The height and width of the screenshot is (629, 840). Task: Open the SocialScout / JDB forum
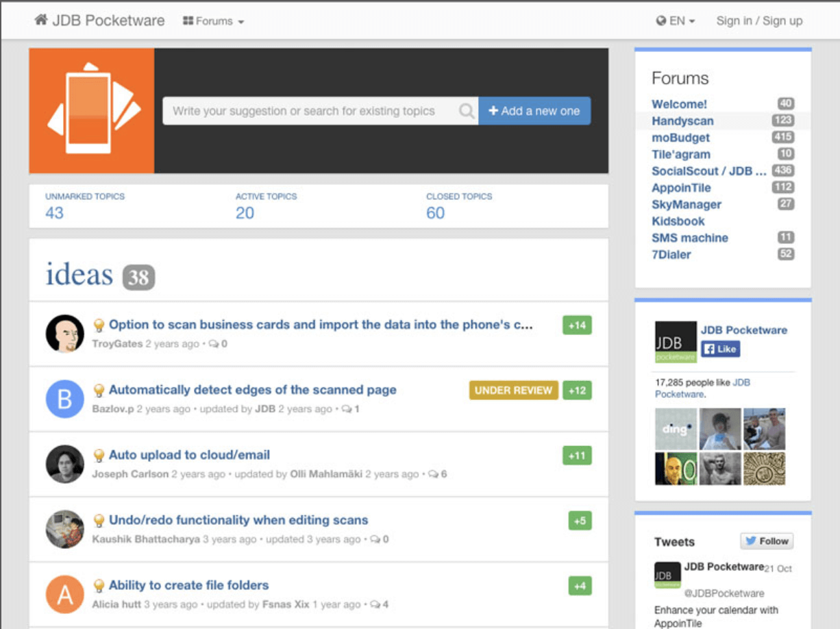click(709, 171)
